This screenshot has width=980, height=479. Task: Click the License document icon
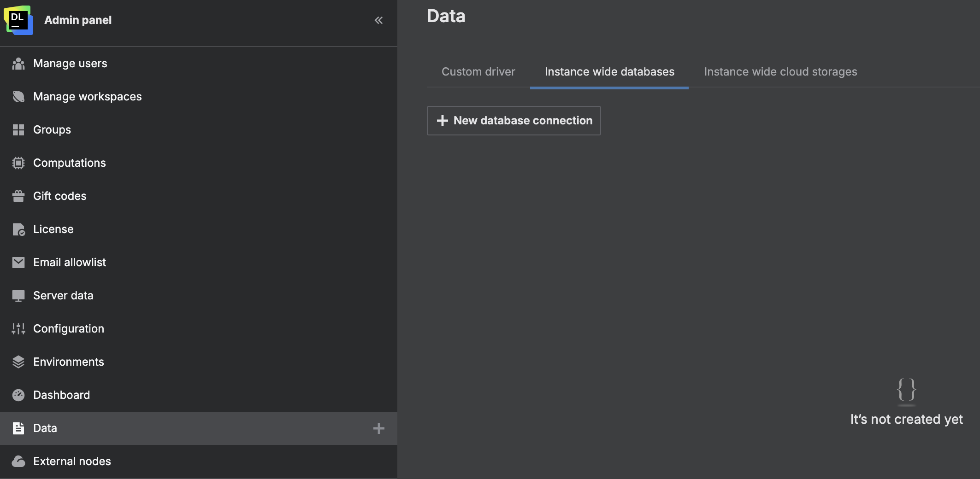point(18,229)
